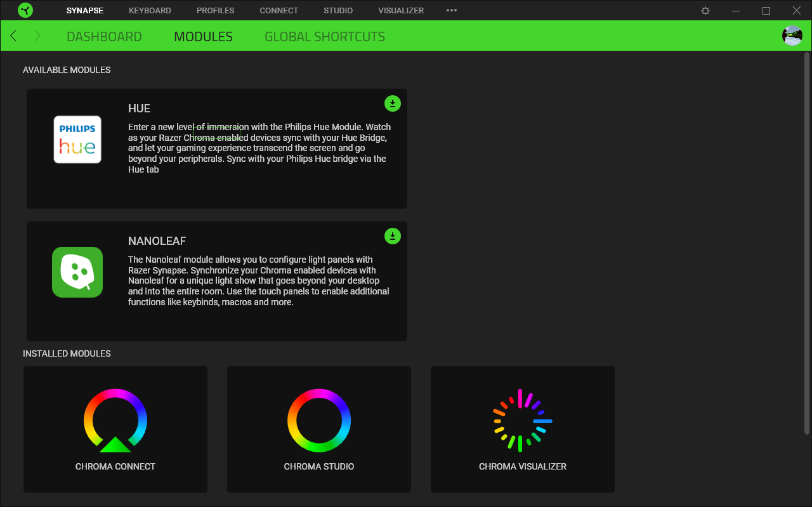
Task: Click the HUE module title
Action: point(139,109)
